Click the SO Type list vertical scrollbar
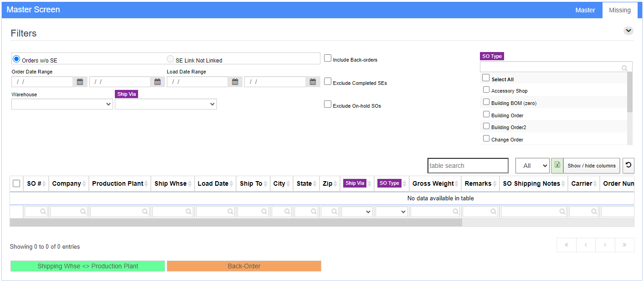This screenshot has width=644, height=282. pyautogui.click(x=629, y=92)
